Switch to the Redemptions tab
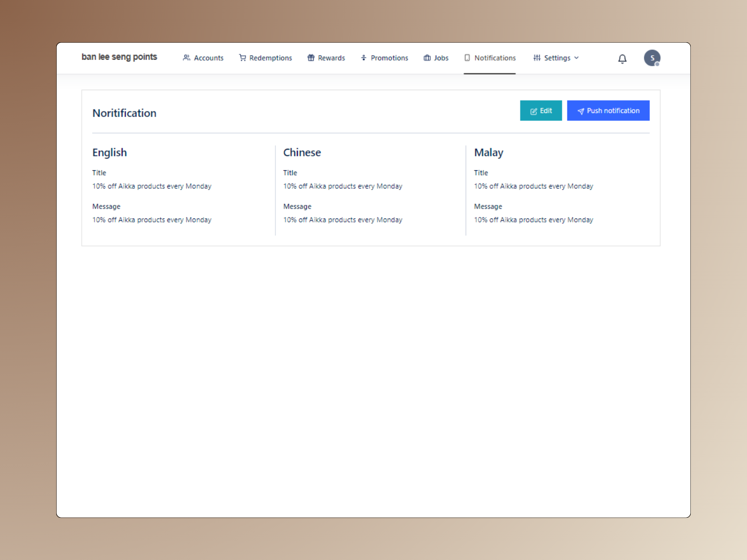Viewport: 747px width, 560px height. 270,58
